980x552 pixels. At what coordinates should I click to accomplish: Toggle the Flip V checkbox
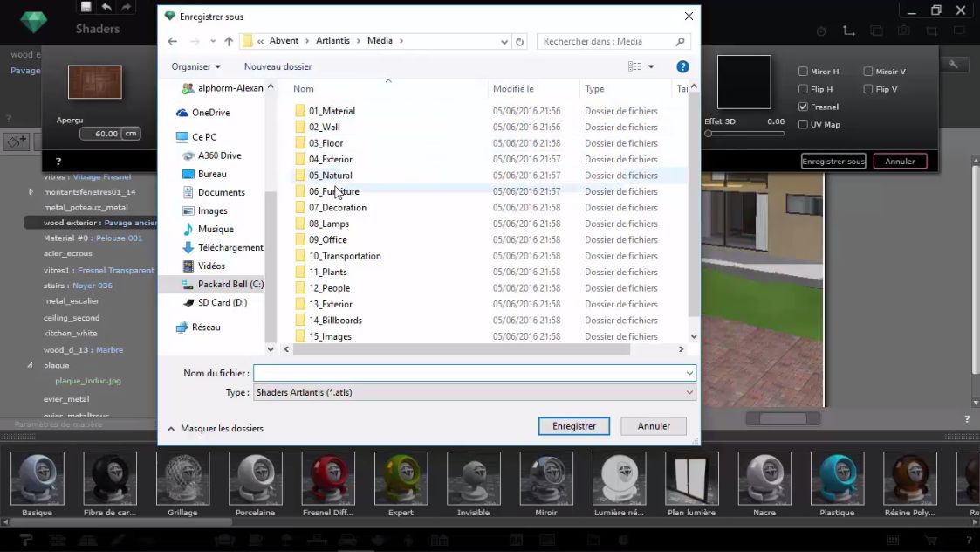click(x=868, y=89)
